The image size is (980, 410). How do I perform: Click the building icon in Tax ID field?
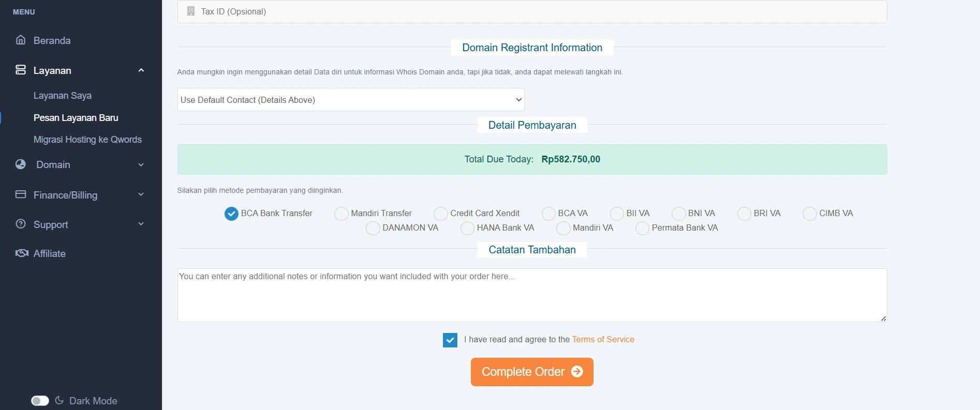click(191, 11)
